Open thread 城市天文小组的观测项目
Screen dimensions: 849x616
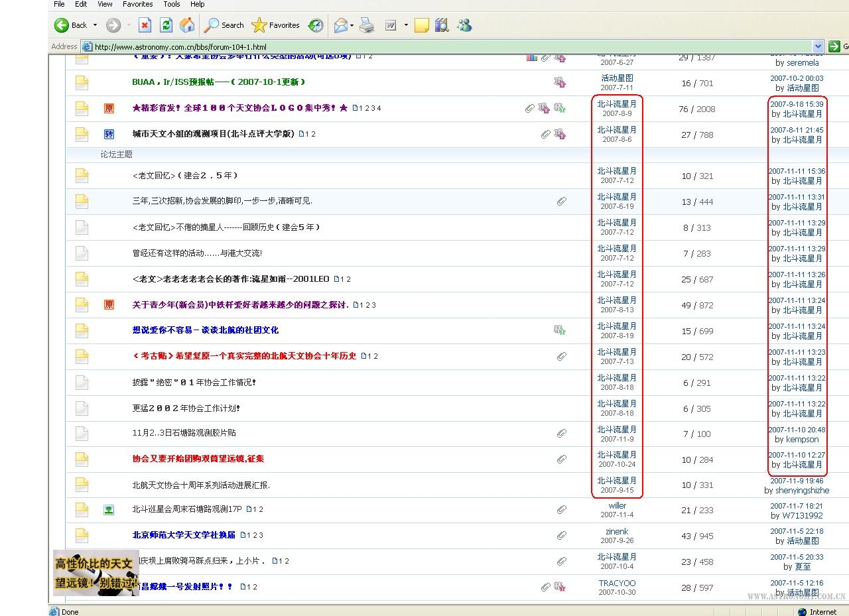click(x=213, y=134)
